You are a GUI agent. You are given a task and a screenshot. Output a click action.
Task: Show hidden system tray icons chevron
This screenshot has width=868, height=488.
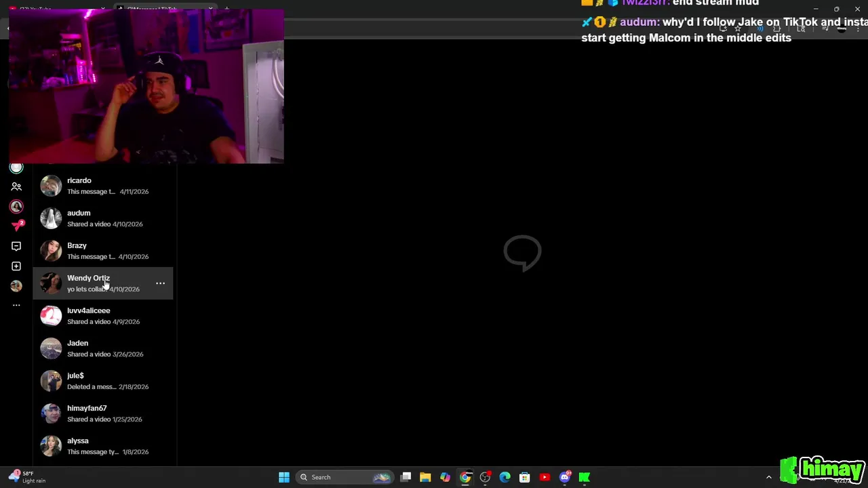point(768,477)
